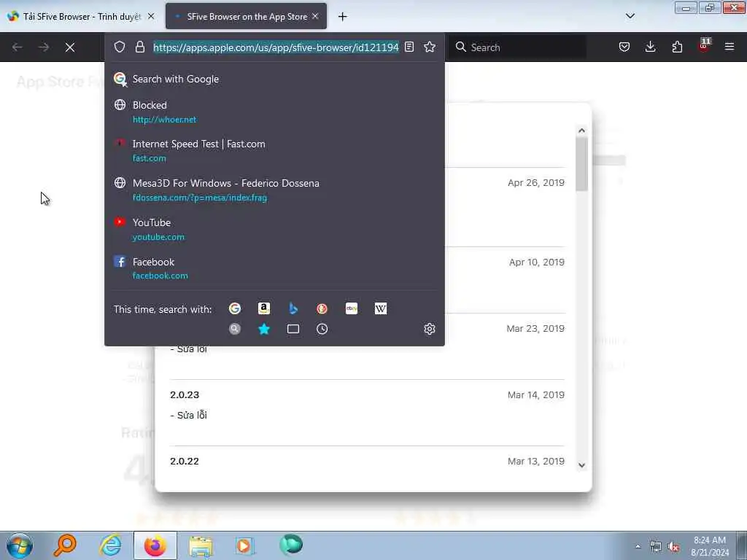Search this time in Bookmarks

point(264,329)
